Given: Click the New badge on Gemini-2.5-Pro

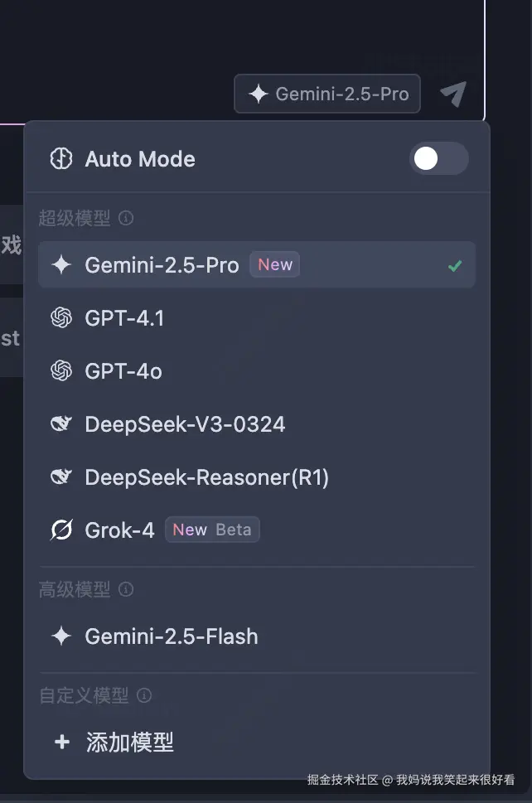Looking at the screenshot, I should pos(275,265).
